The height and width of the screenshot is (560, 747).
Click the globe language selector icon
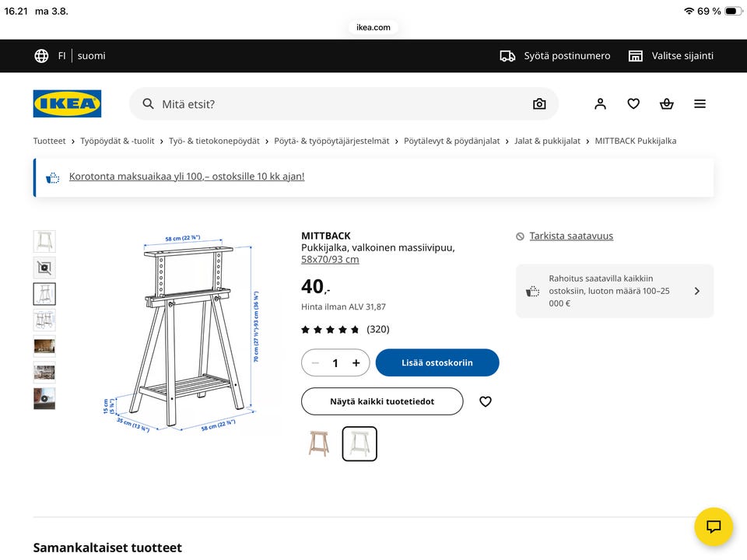point(41,56)
